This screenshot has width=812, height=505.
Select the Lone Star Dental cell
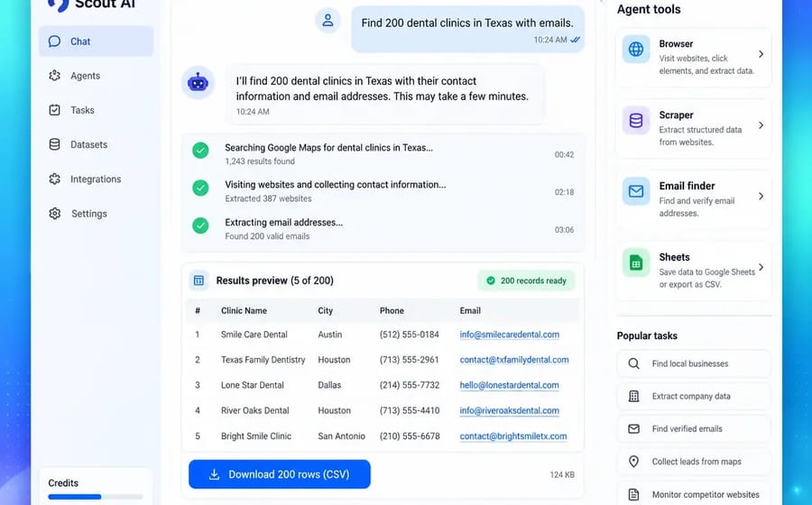253,385
